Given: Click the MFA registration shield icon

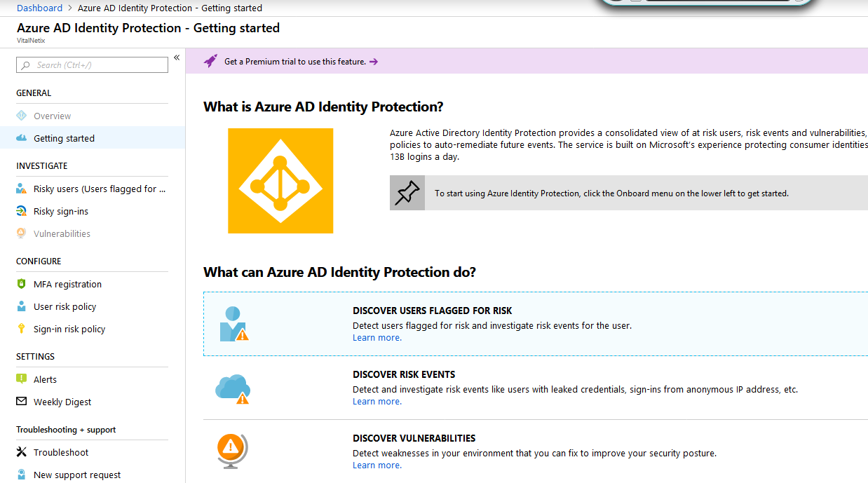Looking at the screenshot, I should [x=21, y=284].
